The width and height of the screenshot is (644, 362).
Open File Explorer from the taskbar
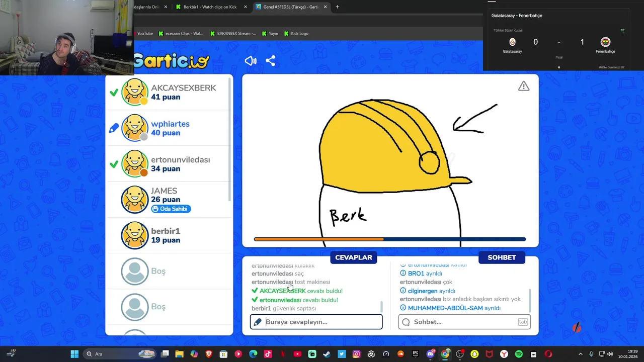[x=179, y=354]
